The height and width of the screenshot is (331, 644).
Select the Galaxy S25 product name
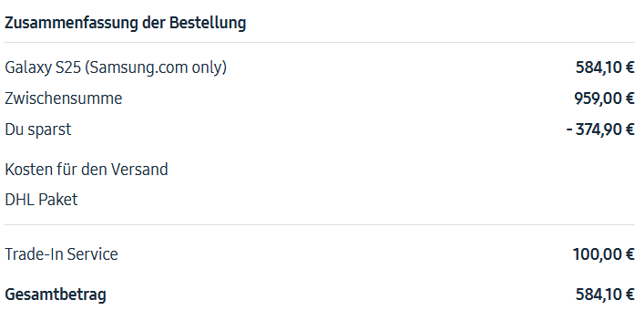click(116, 67)
